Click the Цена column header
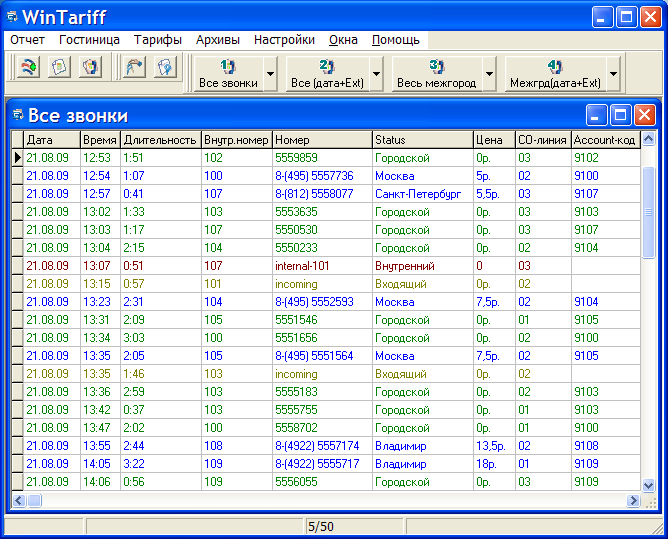 tap(493, 140)
